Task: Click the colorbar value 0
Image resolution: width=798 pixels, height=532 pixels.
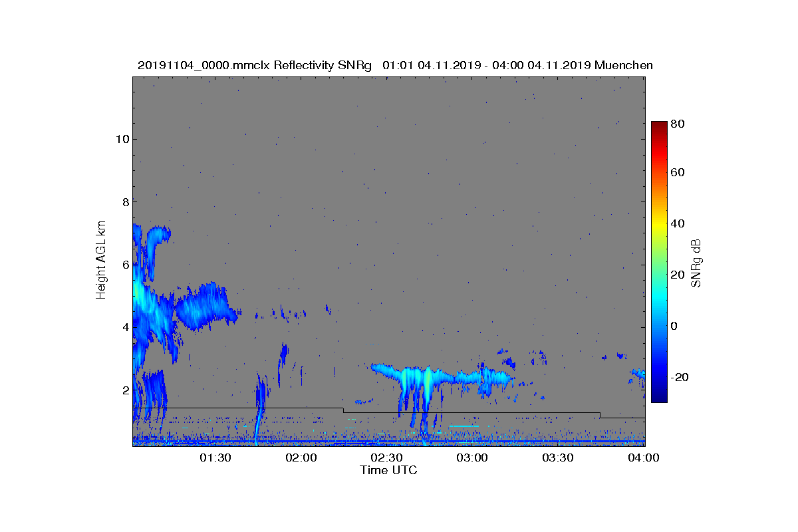Action: pos(675,326)
